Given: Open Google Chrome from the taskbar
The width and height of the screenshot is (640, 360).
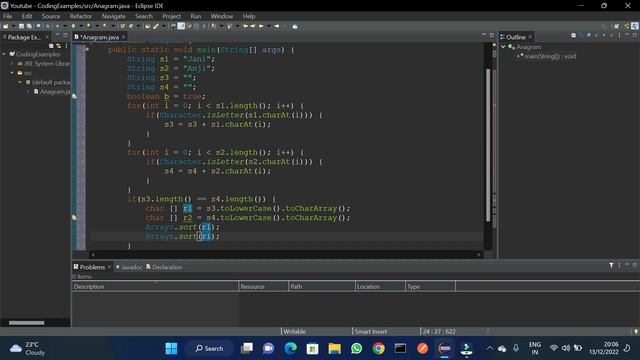Looking at the screenshot, I should click(x=378, y=348).
